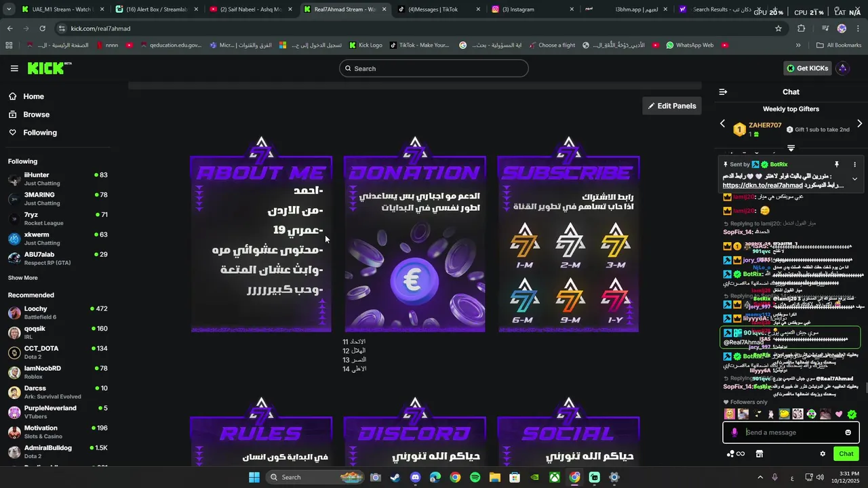Open 7ryz Rocket League channel
Image resolution: width=868 pixels, height=488 pixels.
coord(58,218)
